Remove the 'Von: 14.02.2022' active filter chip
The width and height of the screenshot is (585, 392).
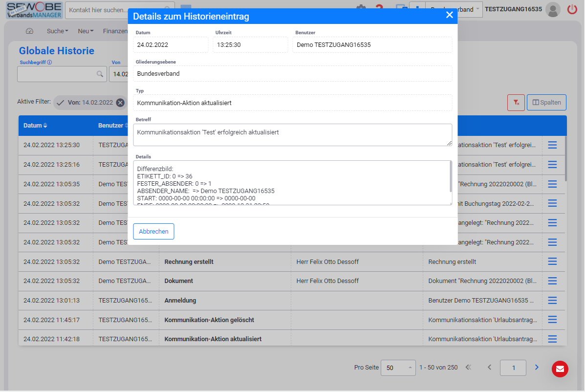click(x=120, y=103)
